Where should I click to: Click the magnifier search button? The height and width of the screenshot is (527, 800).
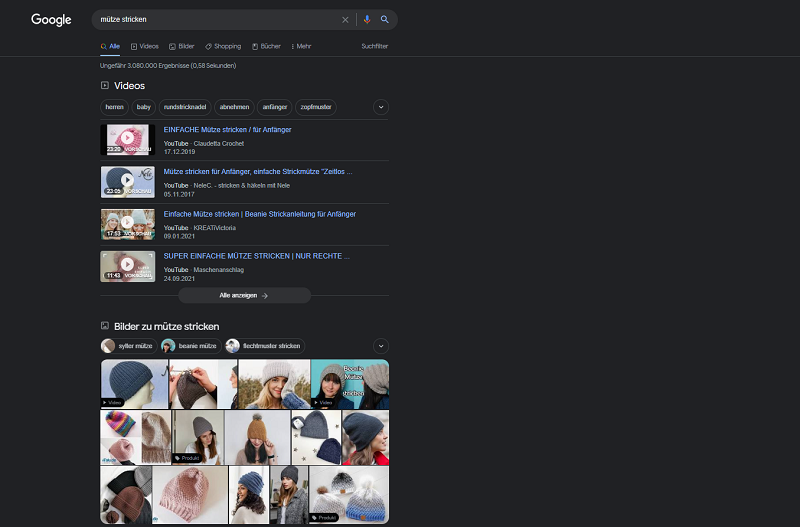pyautogui.click(x=385, y=19)
